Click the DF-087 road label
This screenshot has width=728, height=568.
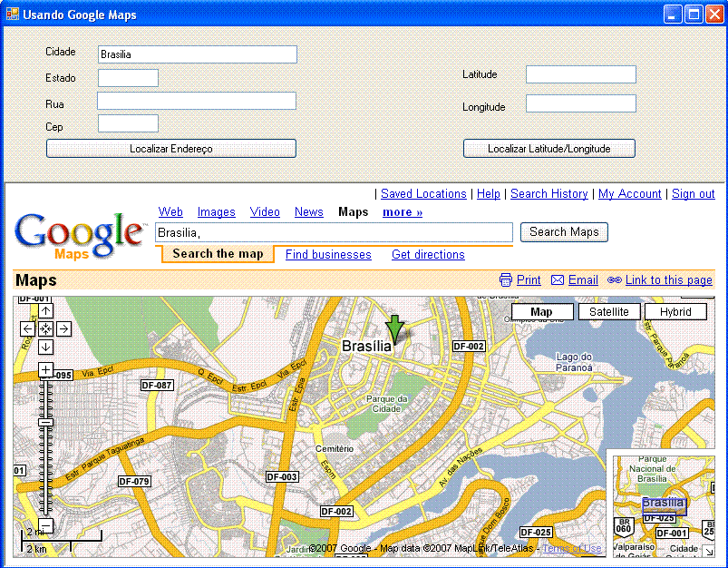pos(157,386)
